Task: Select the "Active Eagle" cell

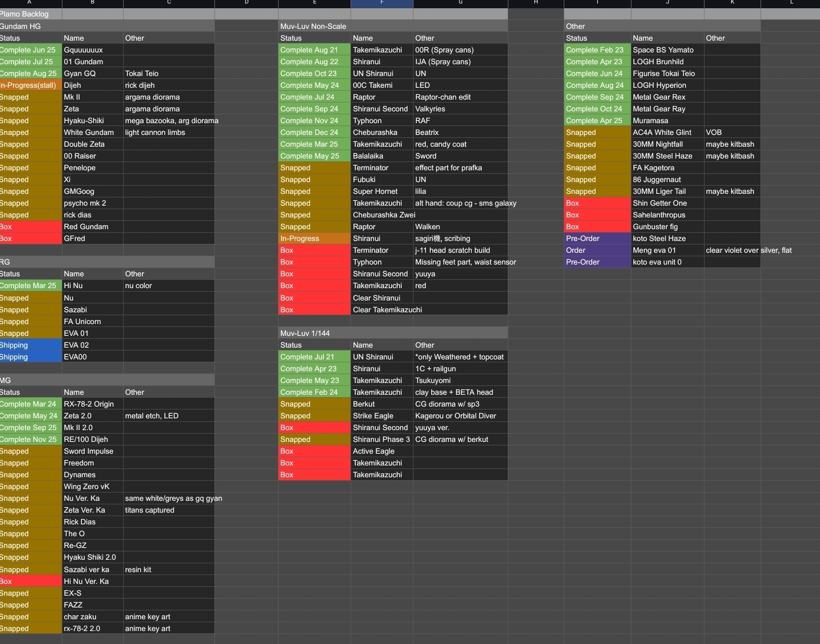Action: [x=382, y=451]
